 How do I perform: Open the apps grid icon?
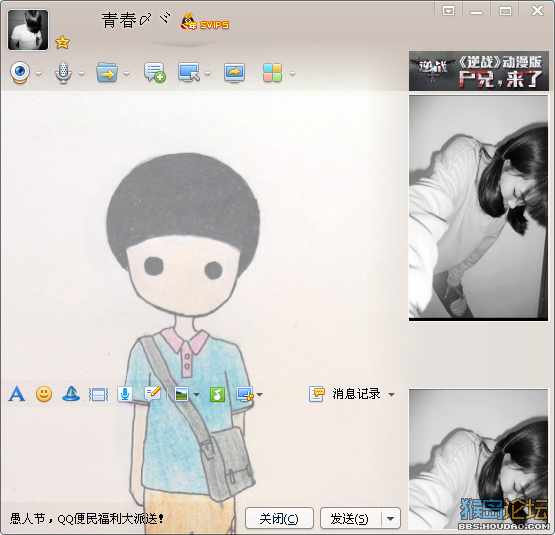[272, 73]
